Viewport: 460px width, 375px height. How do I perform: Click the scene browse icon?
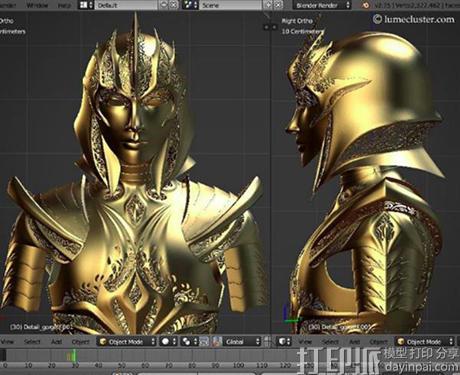[x=191, y=5]
